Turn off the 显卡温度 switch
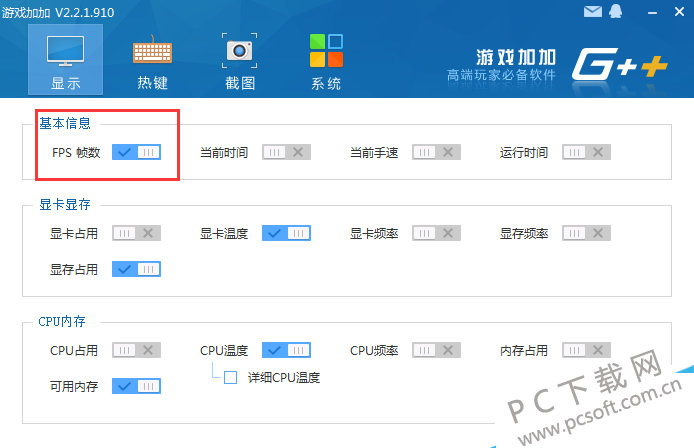The image size is (694, 448). pos(286,233)
